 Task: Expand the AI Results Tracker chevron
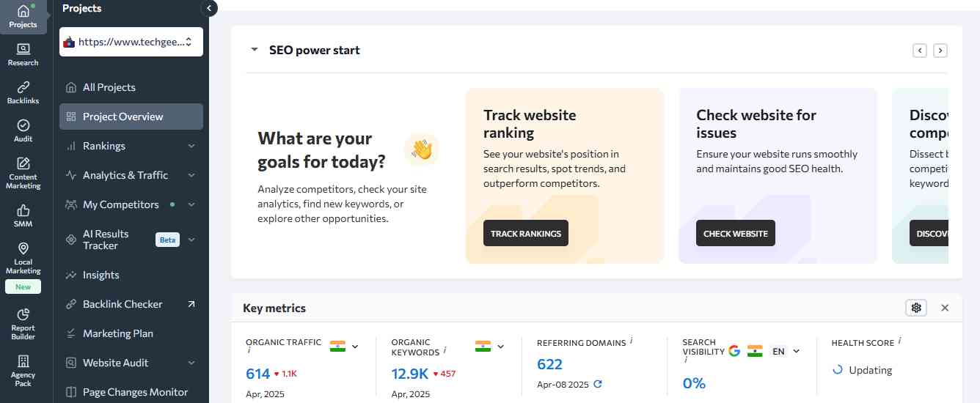click(191, 240)
